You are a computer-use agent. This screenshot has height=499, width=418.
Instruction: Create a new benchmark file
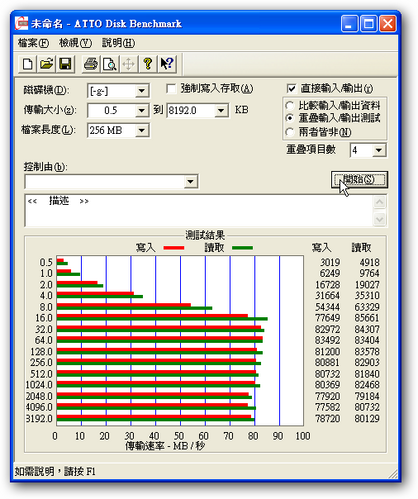[x=27, y=64]
